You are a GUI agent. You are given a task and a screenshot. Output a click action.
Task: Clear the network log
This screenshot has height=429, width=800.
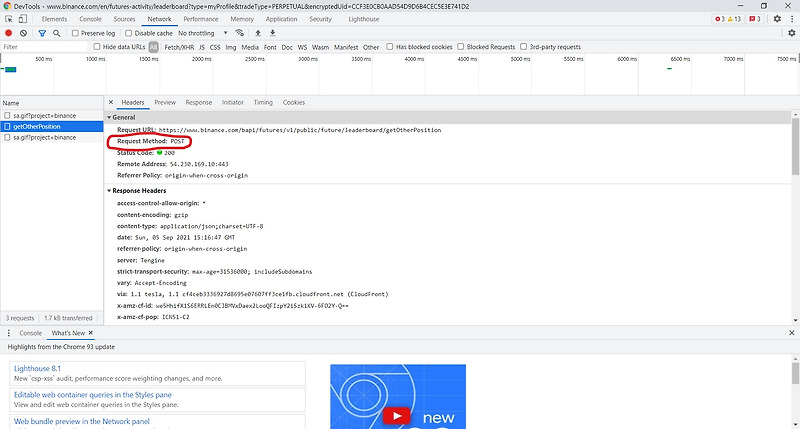(x=23, y=33)
